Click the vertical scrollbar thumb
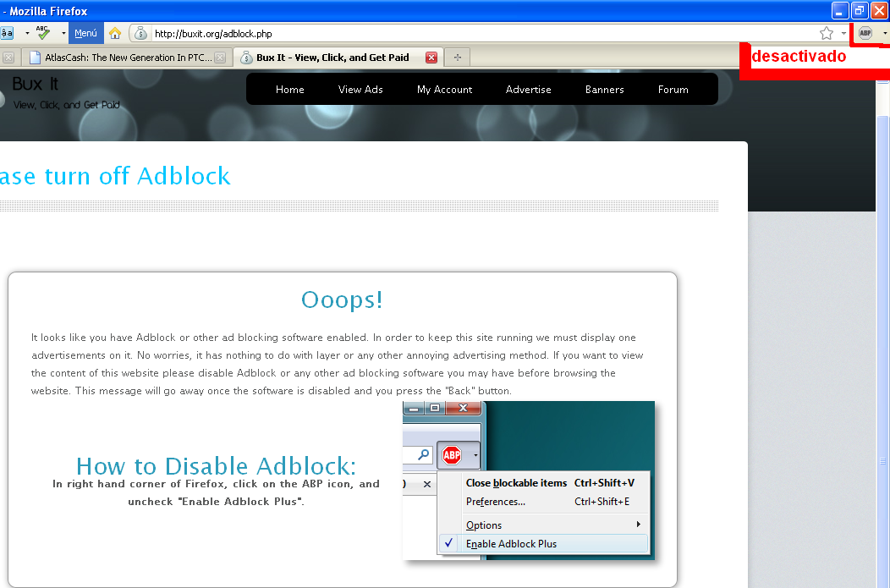The width and height of the screenshot is (890, 588). [x=882, y=352]
